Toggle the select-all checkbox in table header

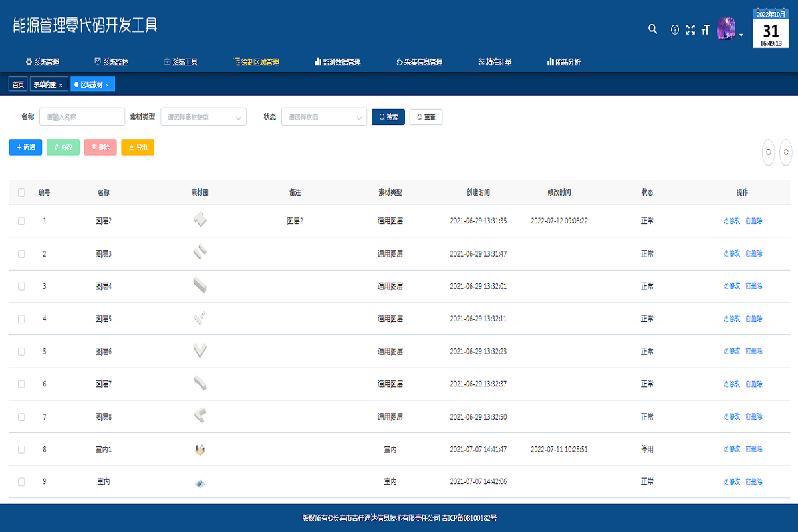pos(21,193)
